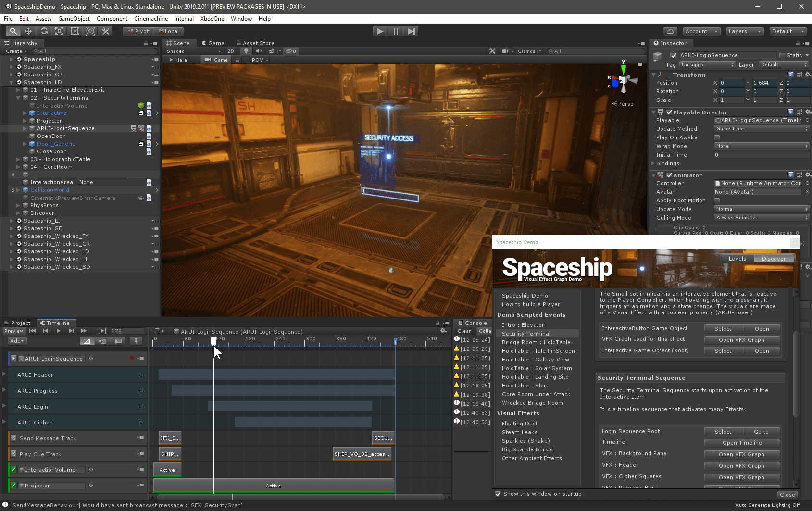Toggle 2D scene view mode

[x=231, y=51]
